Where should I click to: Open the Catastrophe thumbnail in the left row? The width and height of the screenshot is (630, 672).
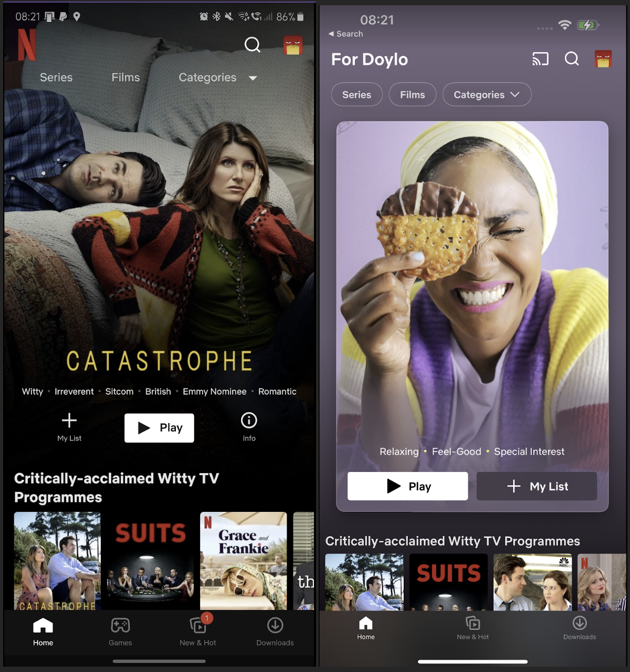tap(57, 561)
